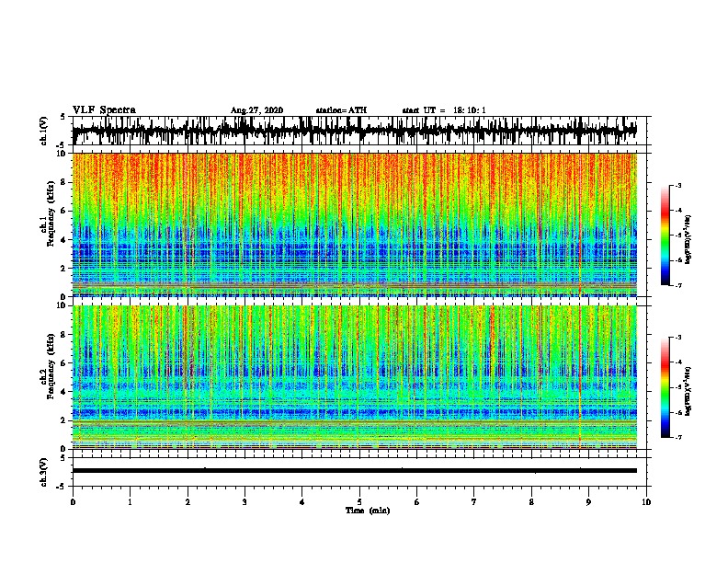Click the "start UT = 18:10: 1" text
Viewport: 728px width, 563px height.
click(x=444, y=110)
